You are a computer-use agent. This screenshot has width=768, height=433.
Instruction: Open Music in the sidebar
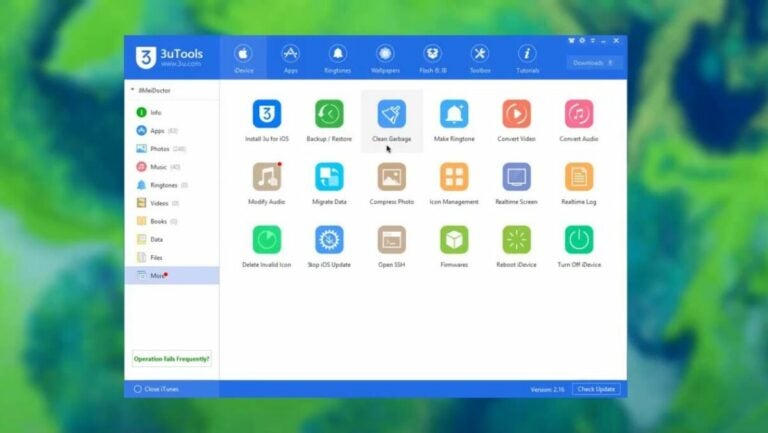tap(171, 167)
